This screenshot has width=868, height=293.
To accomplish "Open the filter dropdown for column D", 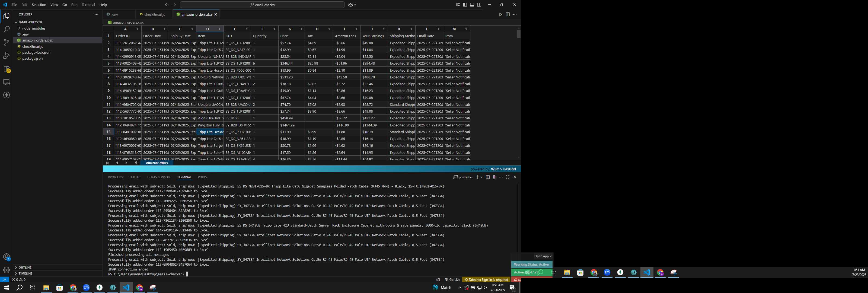I will (x=219, y=29).
